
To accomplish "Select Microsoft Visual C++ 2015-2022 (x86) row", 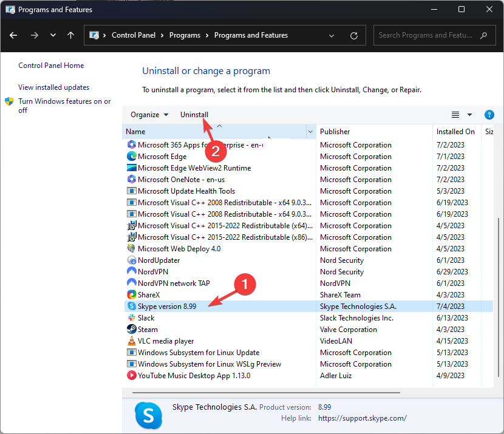I will click(308, 237).
